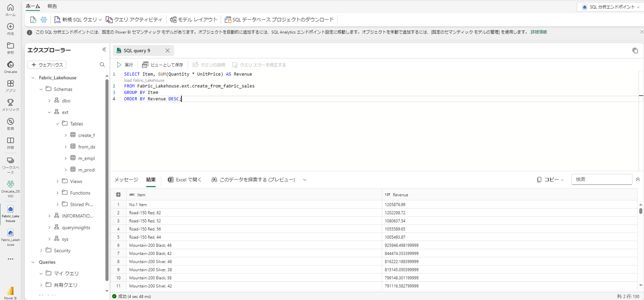Open the 詳細情報 link in banner

click(x=539, y=32)
